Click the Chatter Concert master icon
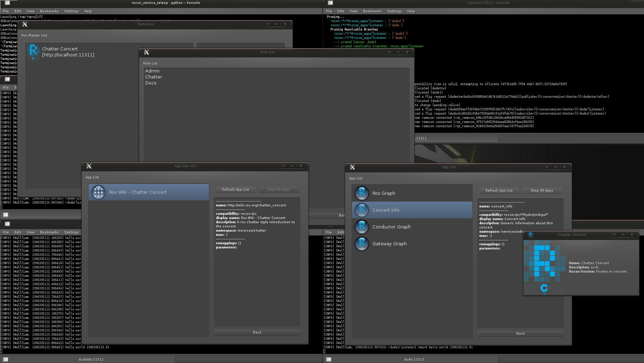The height and width of the screenshot is (363, 644). tap(33, 52)
